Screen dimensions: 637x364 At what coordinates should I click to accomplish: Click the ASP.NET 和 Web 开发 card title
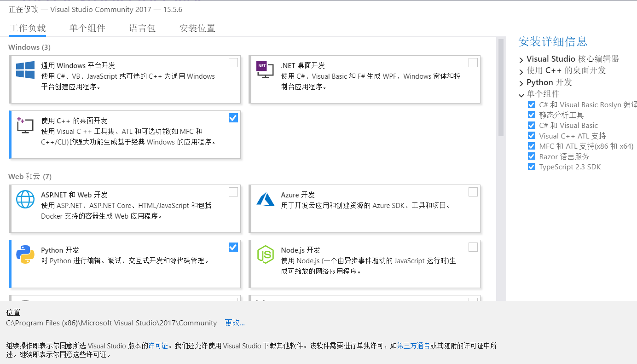(x=74, y=195)
